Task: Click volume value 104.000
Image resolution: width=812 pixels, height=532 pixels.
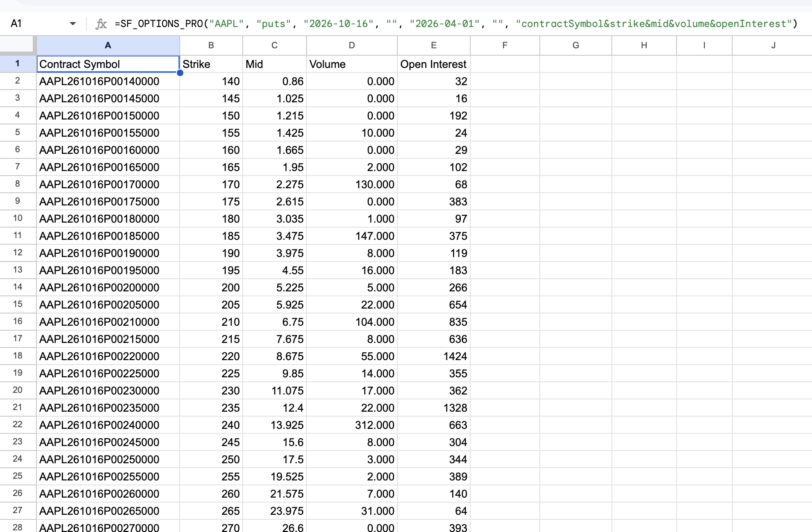Action: pos(352,322)
